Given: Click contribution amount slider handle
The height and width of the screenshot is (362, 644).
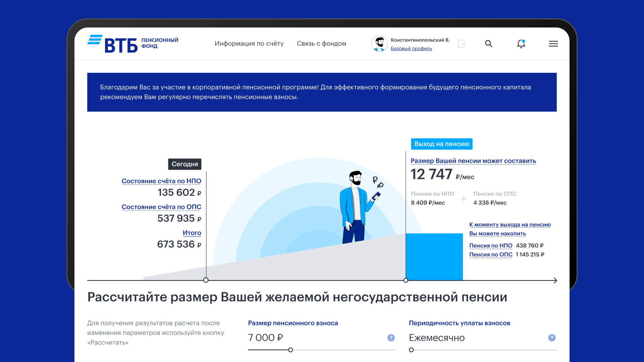Looking at the screenshot, I should (290, 350).
